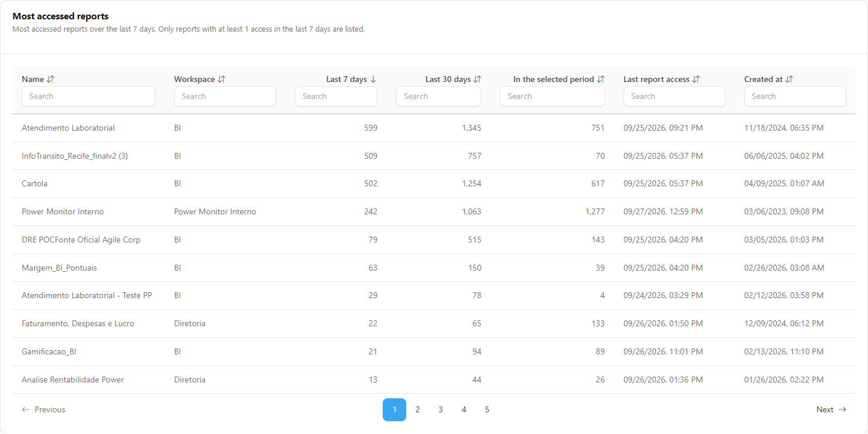Sort by Last report access icon
The height and width of the screenshot is (434, 868).
pos(696,79)
